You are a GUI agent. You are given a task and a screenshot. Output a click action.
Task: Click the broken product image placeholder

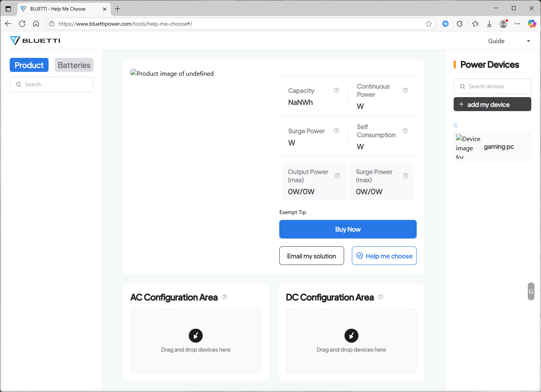pos(172,73)
